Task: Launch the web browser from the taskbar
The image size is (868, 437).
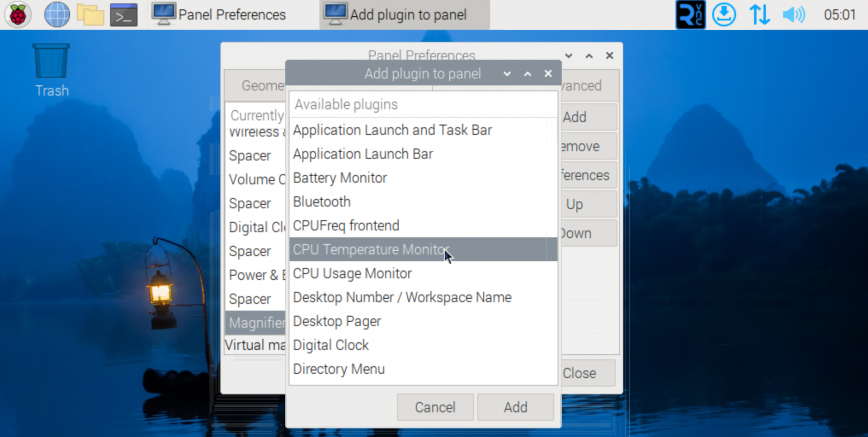Action: (x=57, y=14)
